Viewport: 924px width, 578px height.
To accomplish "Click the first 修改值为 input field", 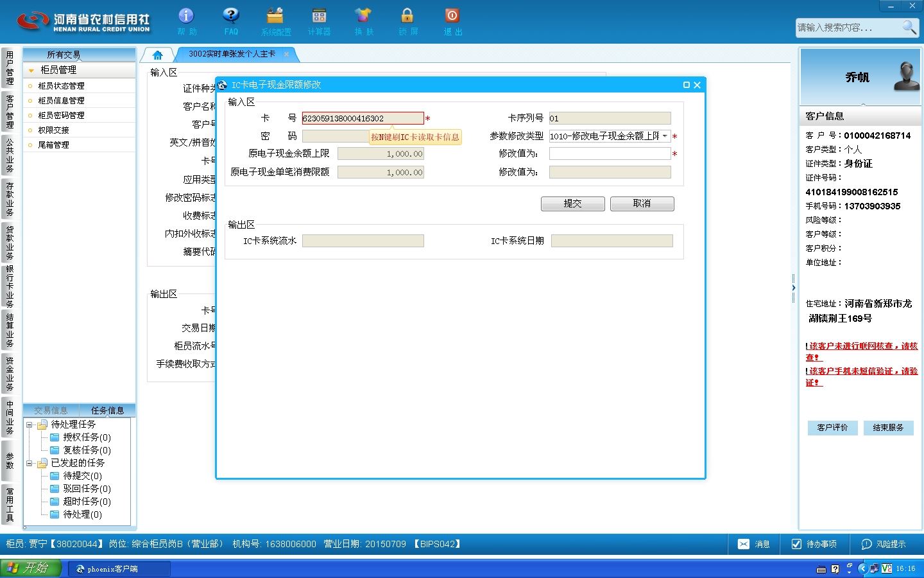I will [x=610, y=153].
